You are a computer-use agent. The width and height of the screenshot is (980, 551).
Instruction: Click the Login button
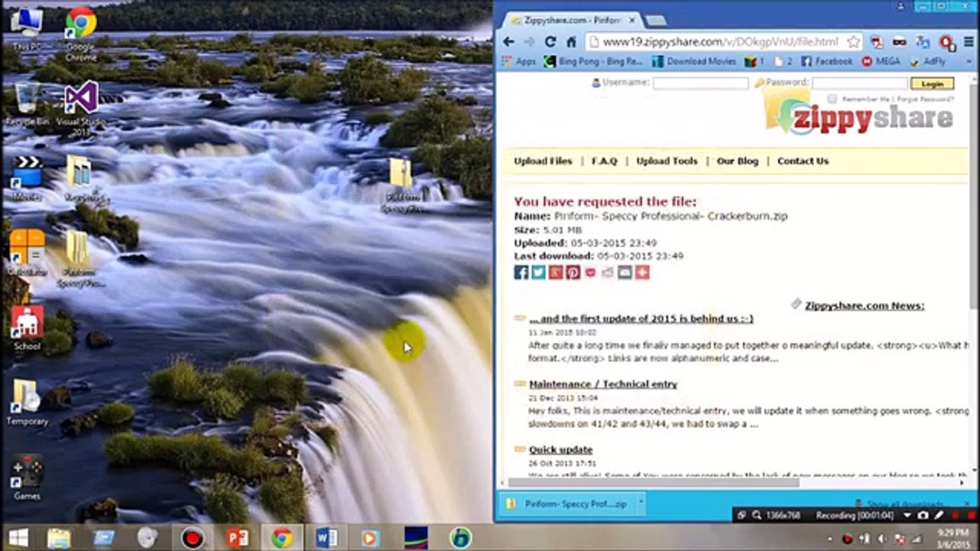click(933, 83)
